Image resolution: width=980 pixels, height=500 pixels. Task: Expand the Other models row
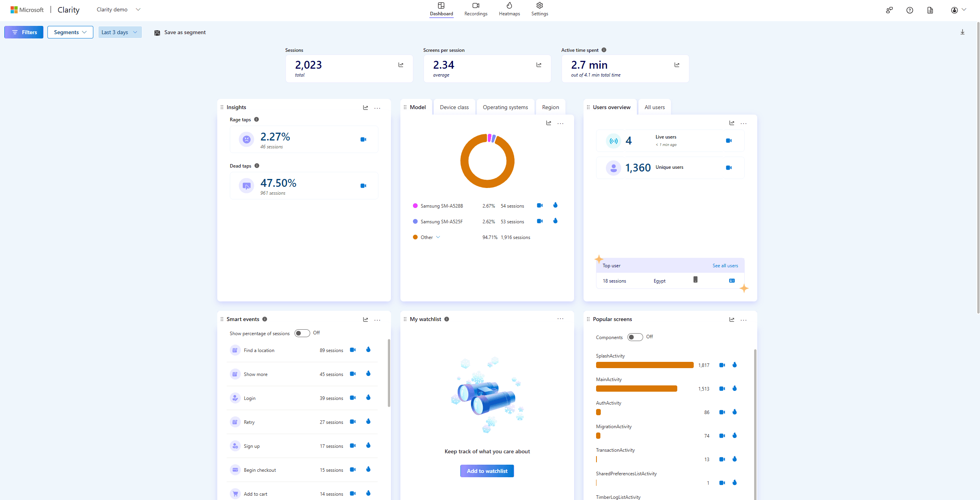pos(438,237)
